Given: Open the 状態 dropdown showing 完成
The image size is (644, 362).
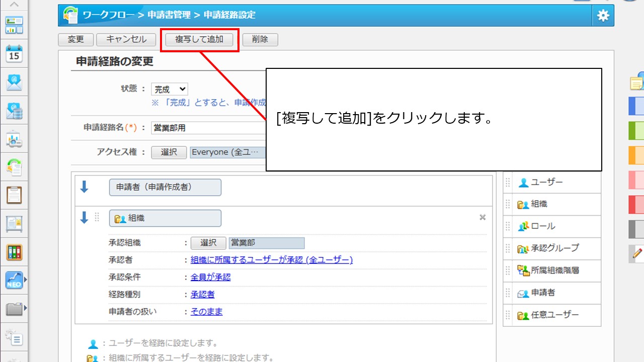Looking at the screenshot, I should click(170, 89).
